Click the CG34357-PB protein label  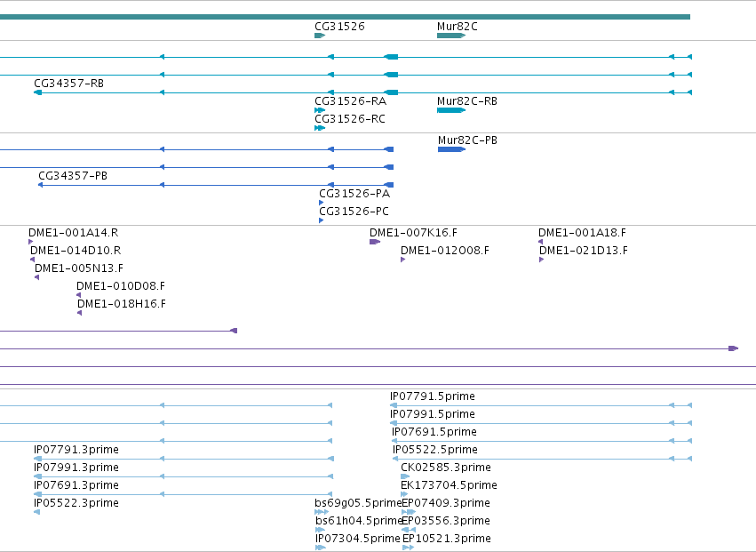73,176
